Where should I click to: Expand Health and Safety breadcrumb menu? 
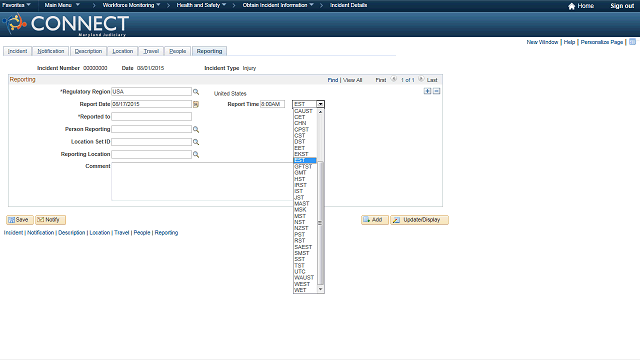[201, 5]
